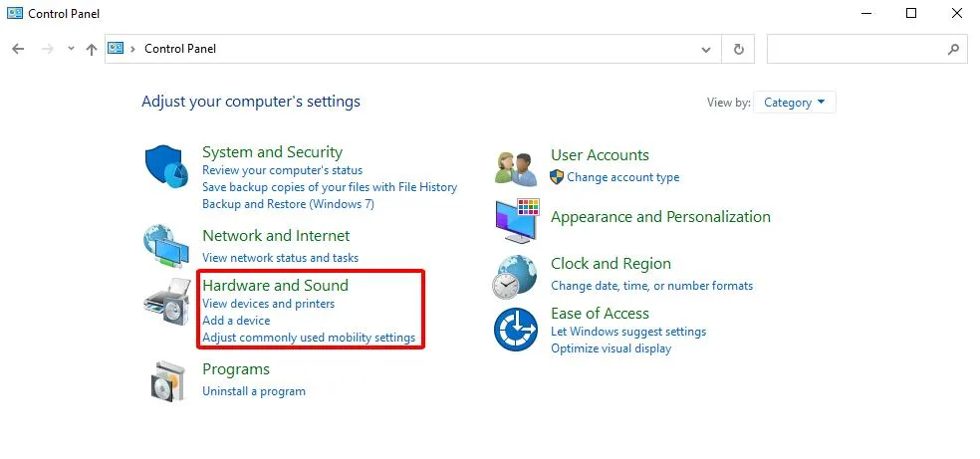
Task: Click the Back navigation arrow
Action: (18, 49)
